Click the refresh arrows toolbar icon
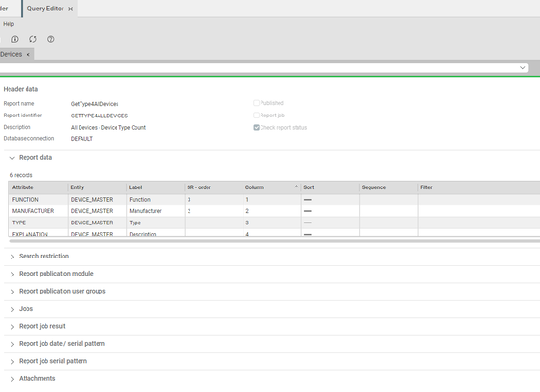This screenshot has height=392, width=540. coord(33,39)
